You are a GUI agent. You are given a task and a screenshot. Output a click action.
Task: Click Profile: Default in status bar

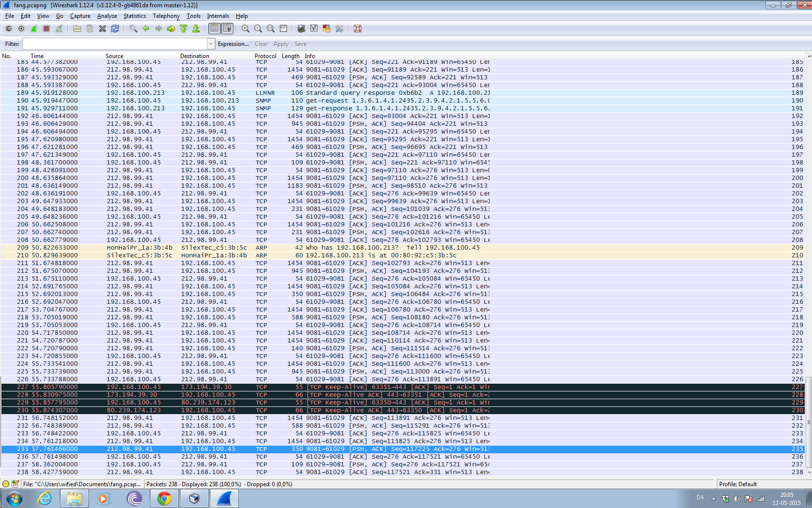click(738, 484)
